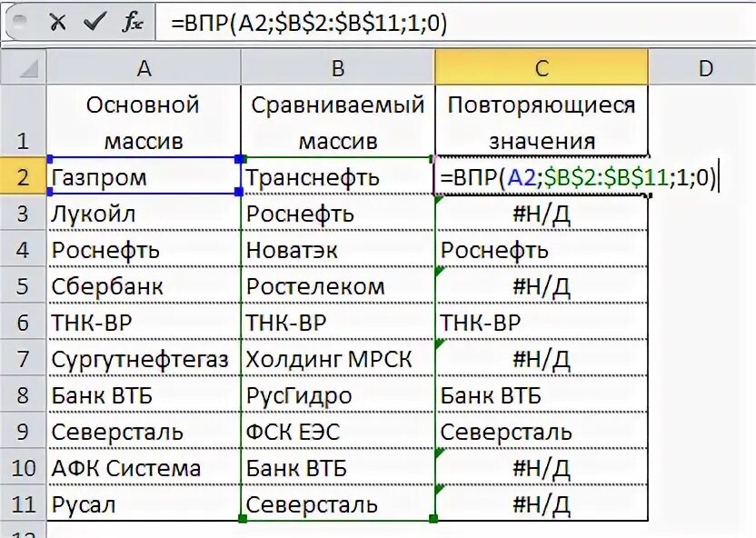Click 'ТНК-ВР' in column C
Image resolution: width=756 pixels, height=538 pixels.
[541, 322]
